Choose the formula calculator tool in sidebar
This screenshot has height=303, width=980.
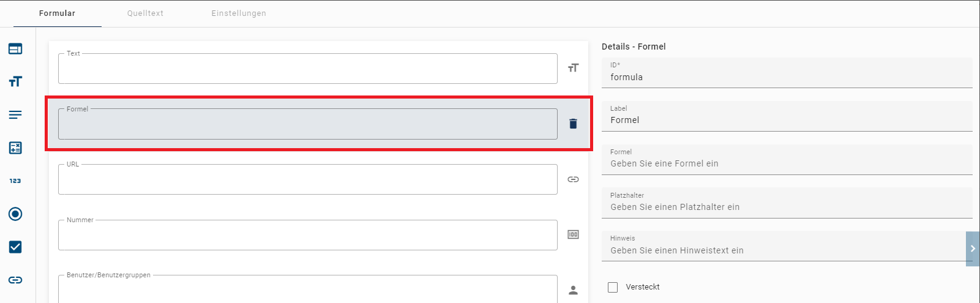click(15, 148)
